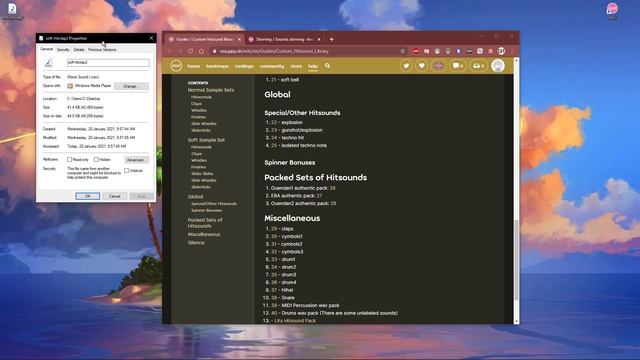Close the Skinning / Sounds tab
Image resolution: width=640 pixels, height=360 pixels.
(x=319, y=39)
